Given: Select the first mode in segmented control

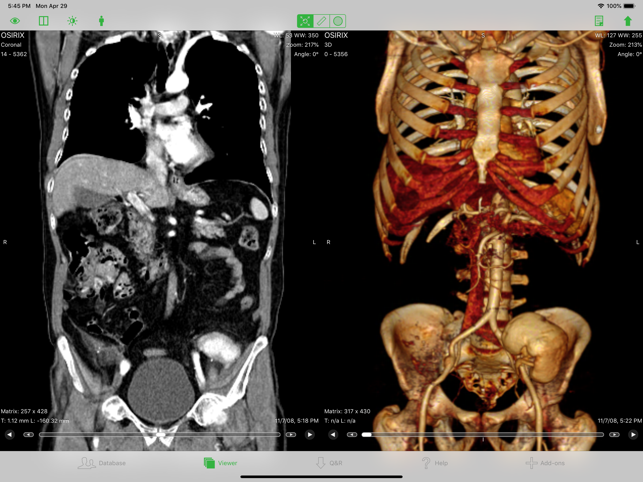Looking at the screenshot, I should pyautogui.click(x=305, y=21).
